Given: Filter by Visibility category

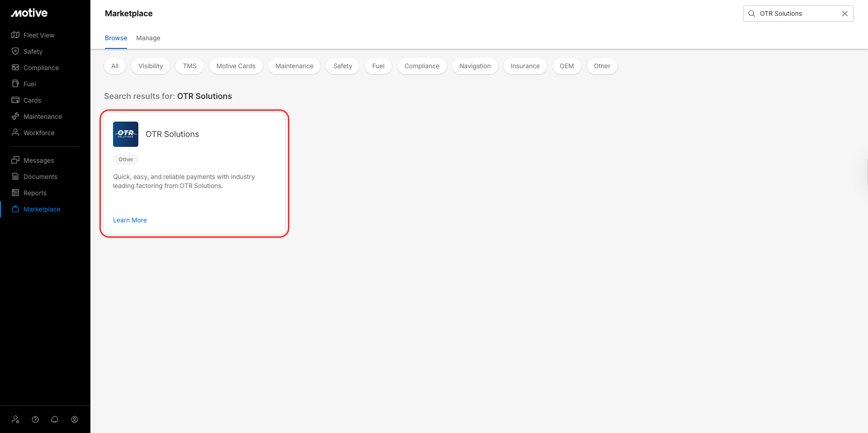Looking at the screenshot, I should [x=151, y=66].
